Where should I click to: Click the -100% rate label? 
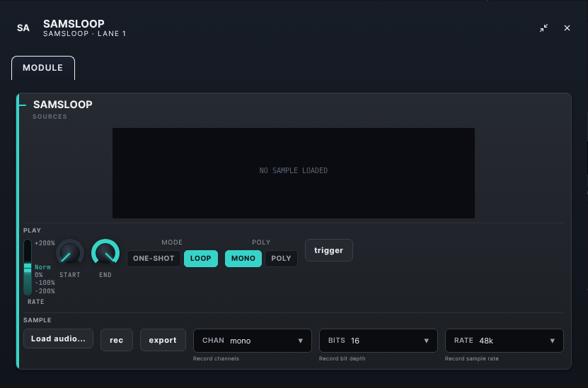(x=45, y=283)
